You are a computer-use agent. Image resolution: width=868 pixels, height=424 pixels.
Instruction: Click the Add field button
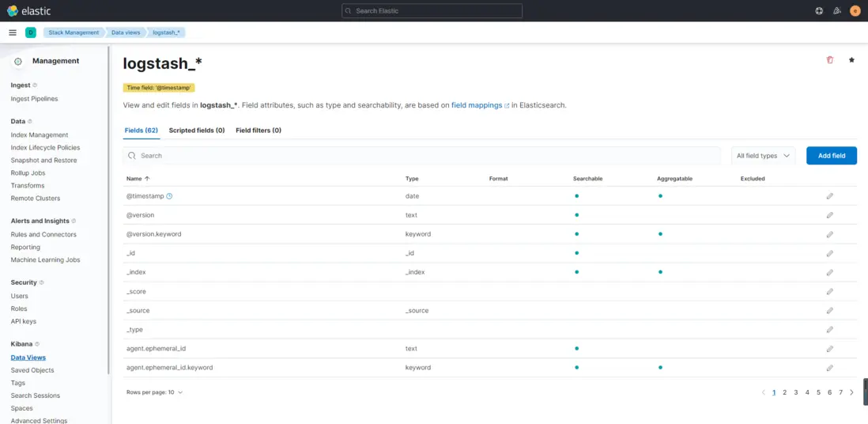[x=831, y=156]
